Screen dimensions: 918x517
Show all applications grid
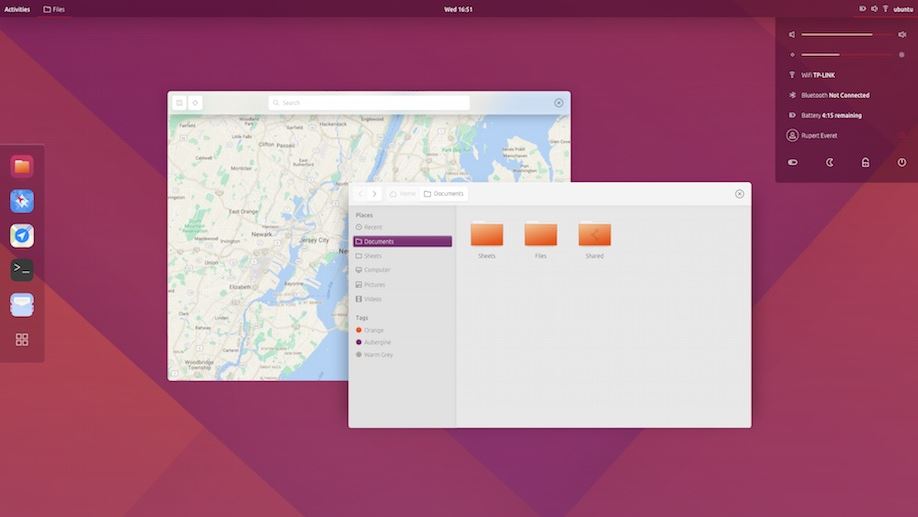pos(22,340)
